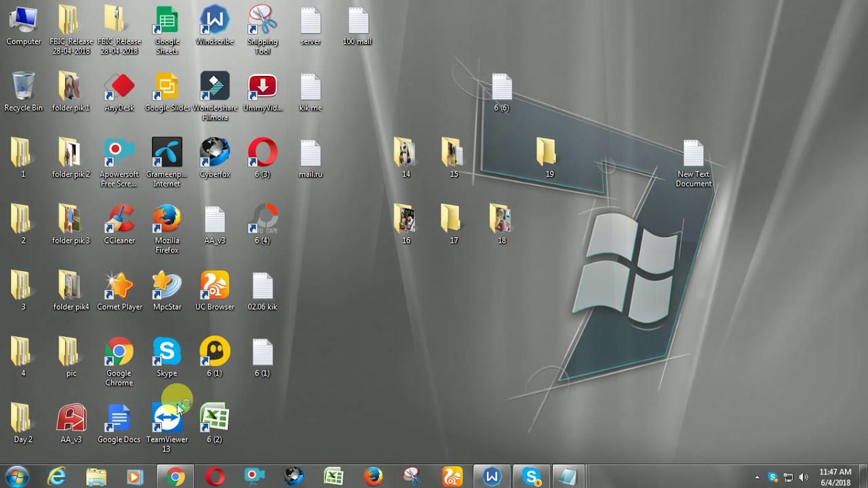Viewport: 868px width, 488px height.
Task: Launch Internet Explorer from the taskbar
Action: click(x=57, y=477)
